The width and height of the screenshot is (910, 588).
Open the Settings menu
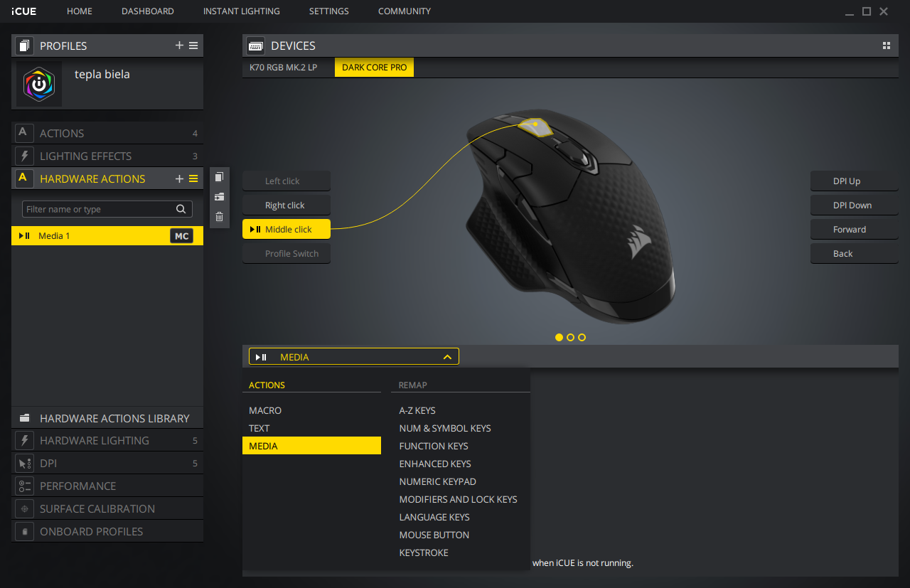[329, 11]
